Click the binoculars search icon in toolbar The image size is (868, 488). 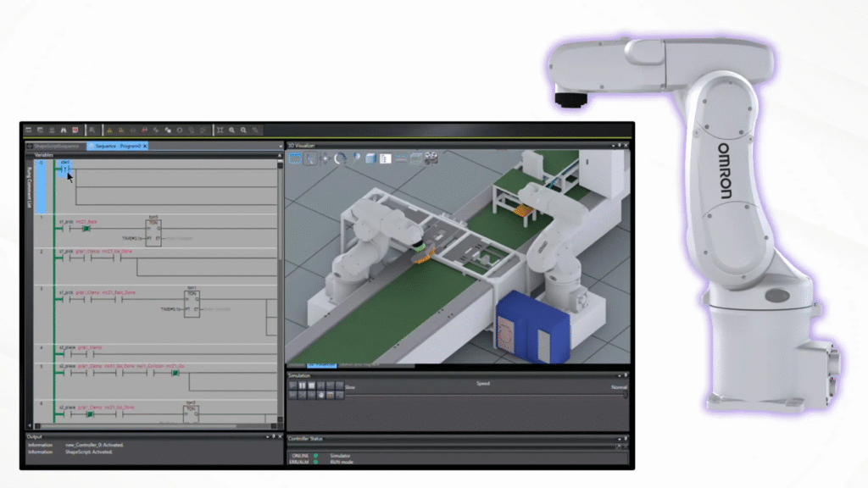click(x=63, y=130)
